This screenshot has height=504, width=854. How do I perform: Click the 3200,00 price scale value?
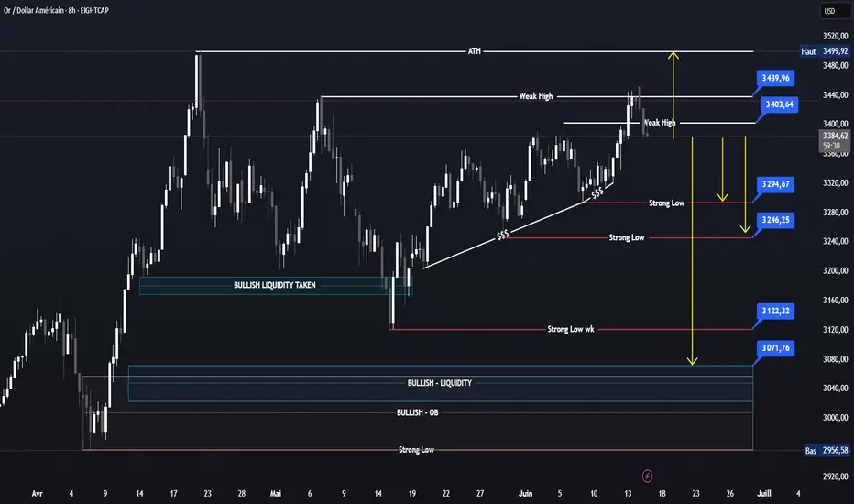click(835, 271)
